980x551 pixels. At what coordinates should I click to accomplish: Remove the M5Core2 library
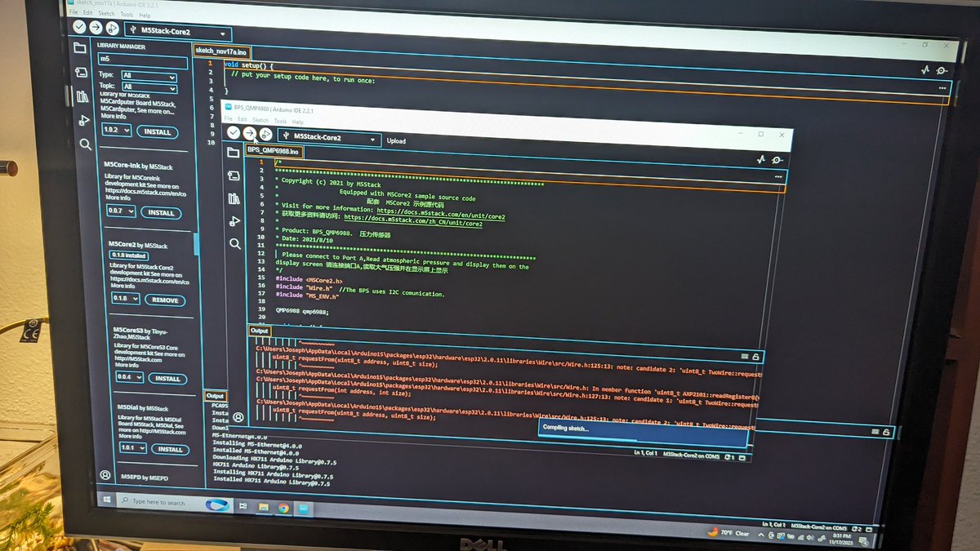click(165, 300)
